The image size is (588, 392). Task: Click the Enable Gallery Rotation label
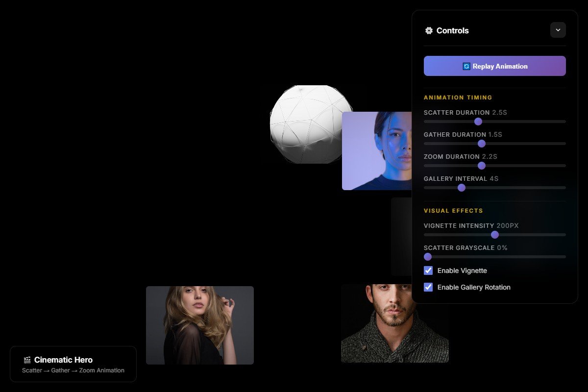point(473,287)
